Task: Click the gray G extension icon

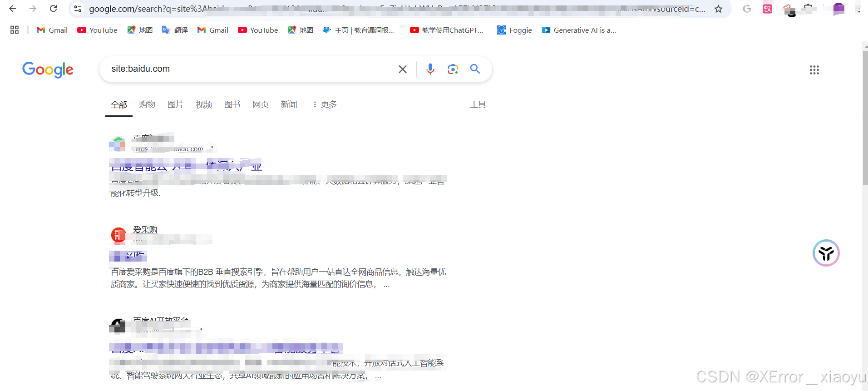Action: point(747,9)
